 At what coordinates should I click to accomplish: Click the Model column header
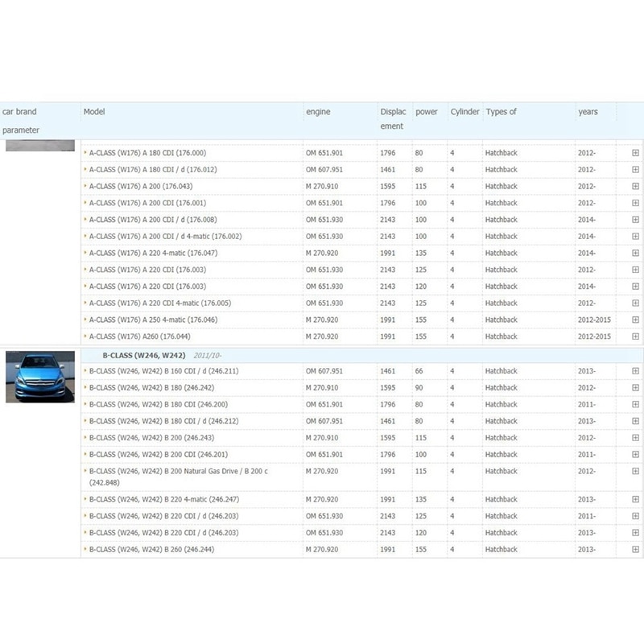94,112
